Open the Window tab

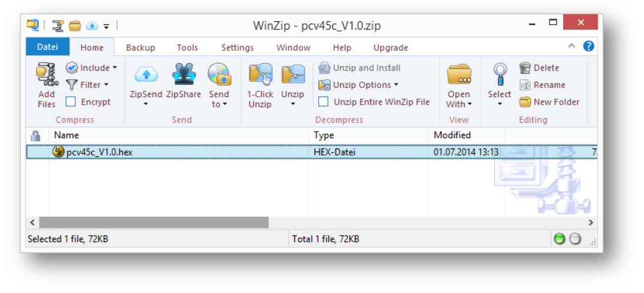(x=293, y=48)
